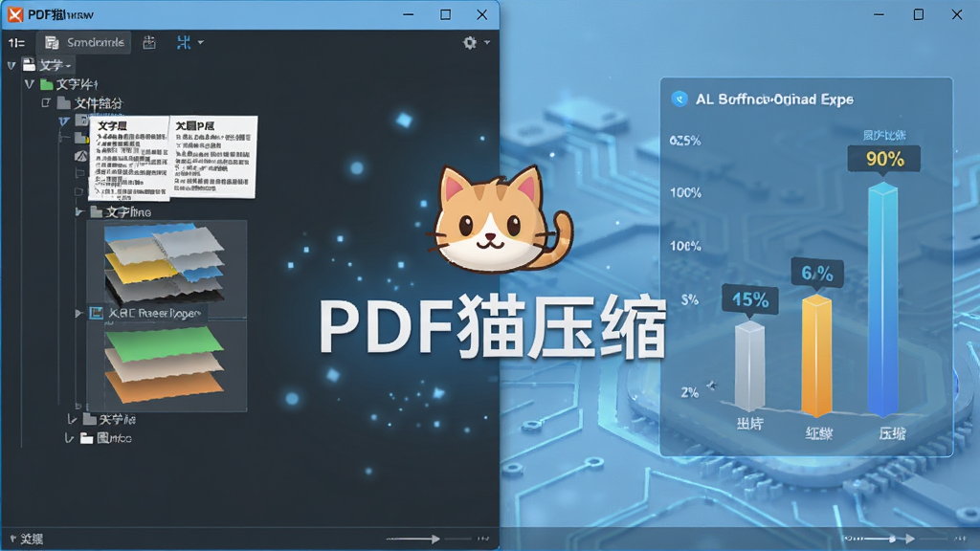
Task: Click the 15% value label
Action: 750,299
